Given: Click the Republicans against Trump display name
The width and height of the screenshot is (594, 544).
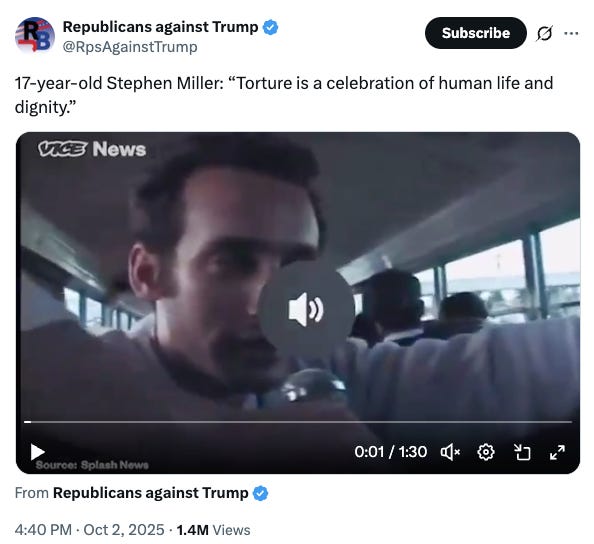Looking at the screenshot, I should [x=160, y=27].
